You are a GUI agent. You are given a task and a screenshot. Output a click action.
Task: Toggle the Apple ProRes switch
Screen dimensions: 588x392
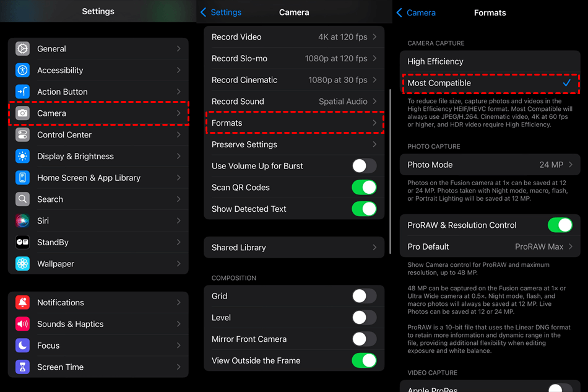click(560, 388)
